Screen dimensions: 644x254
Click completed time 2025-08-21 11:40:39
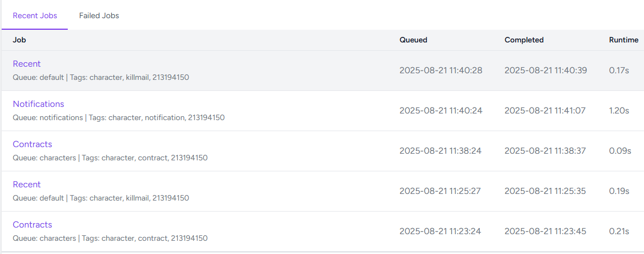pyautogui.click(x=545, y=71)
